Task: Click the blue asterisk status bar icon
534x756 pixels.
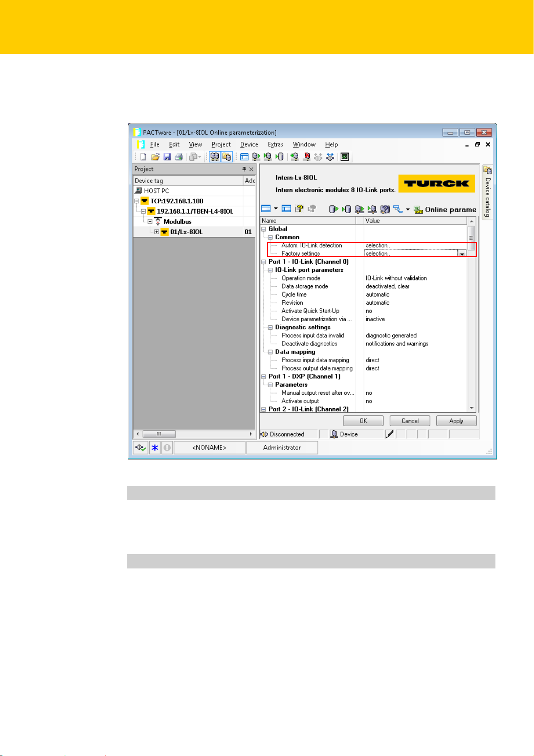Action: 155,447
